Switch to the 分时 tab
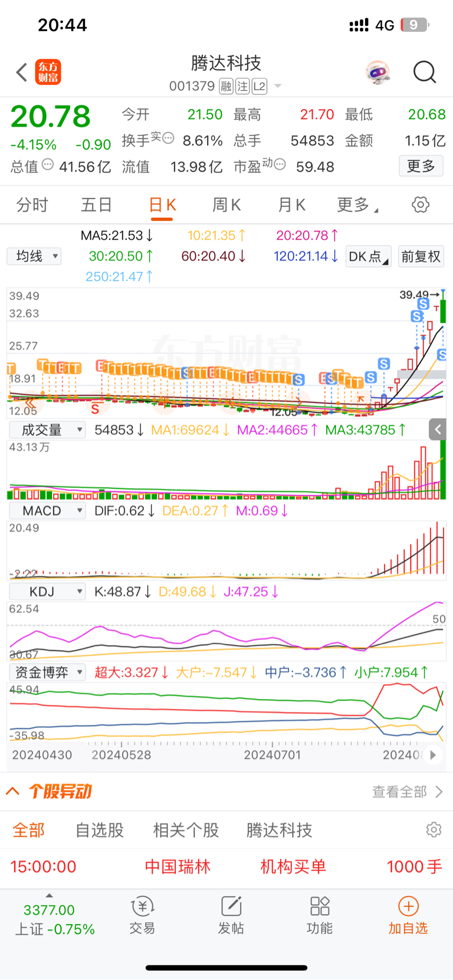This screenshot has height=980, width=453. 32,205
